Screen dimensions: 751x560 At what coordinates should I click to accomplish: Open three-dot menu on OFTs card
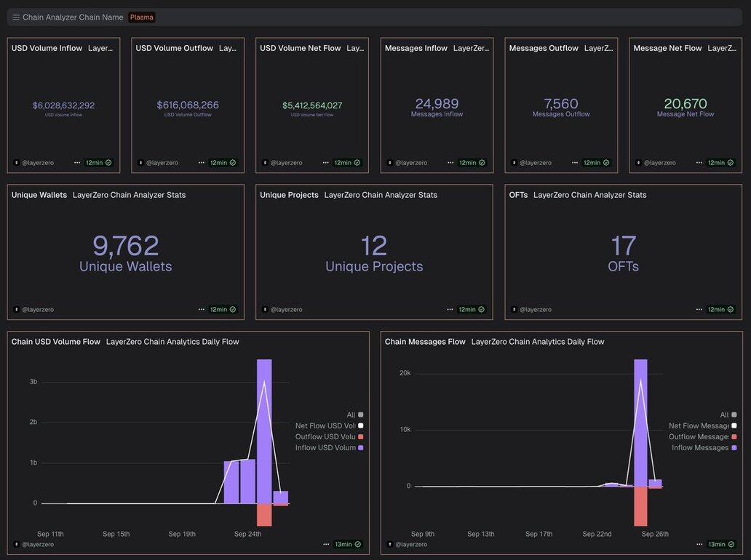[x=699, y=310]
